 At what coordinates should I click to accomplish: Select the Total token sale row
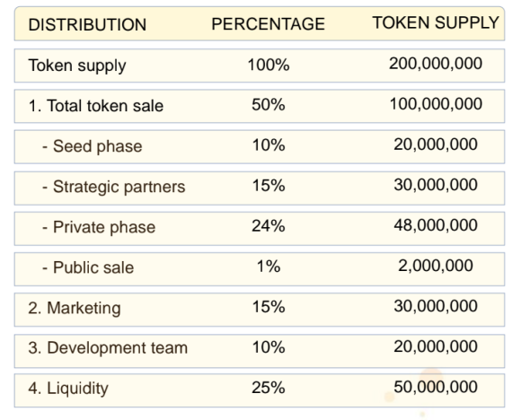click(260, 106)
